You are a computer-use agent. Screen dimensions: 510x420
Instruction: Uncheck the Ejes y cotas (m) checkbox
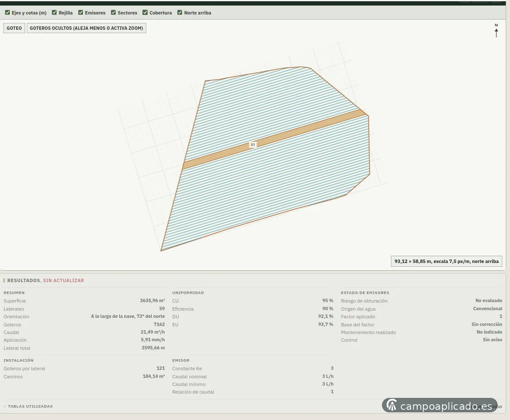pyautogui.click(x=8, y=13)
